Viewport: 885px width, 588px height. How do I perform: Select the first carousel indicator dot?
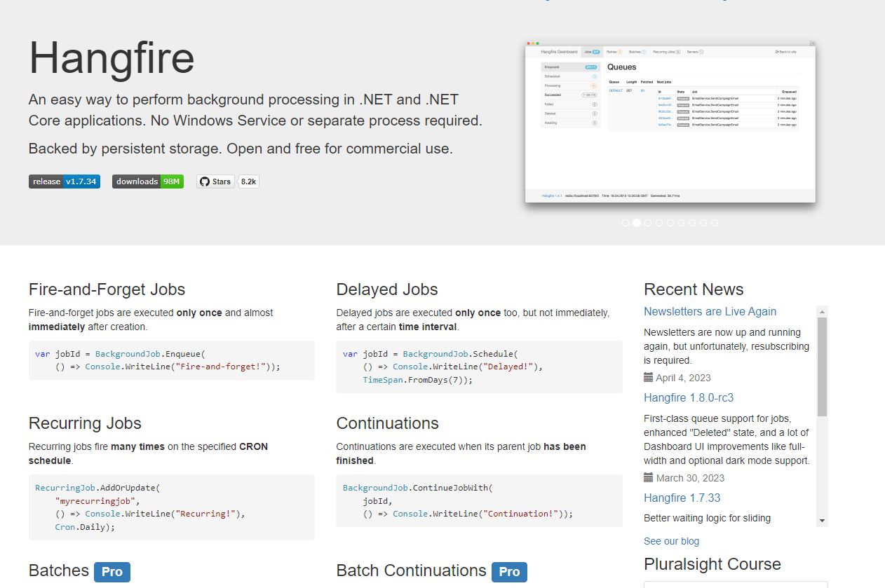pyautogui.click(x=626, y=223)
